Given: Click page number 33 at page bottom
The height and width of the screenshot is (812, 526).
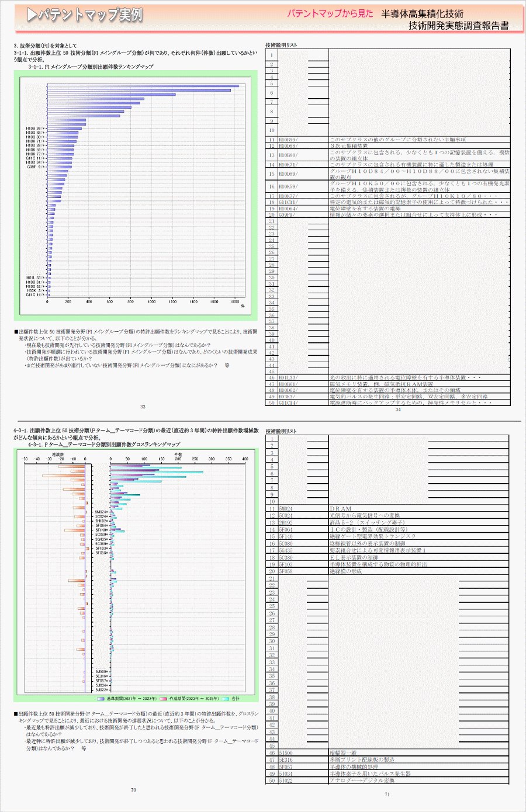Looking at the screenshot, I should coord(143,407).
